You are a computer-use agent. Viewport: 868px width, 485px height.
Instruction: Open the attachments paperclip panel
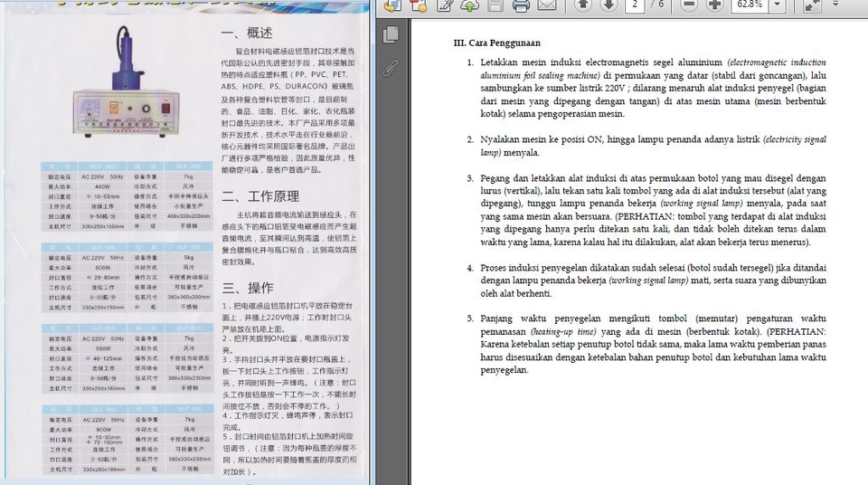391,68
